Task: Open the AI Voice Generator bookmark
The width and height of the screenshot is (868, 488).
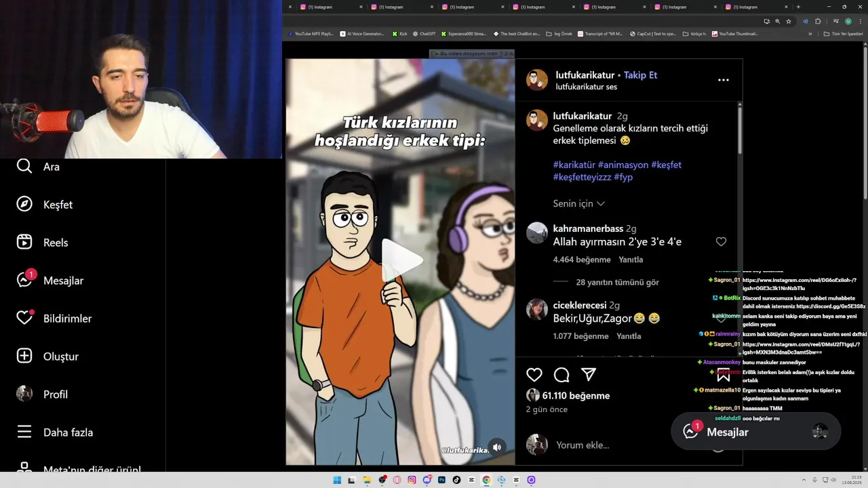Action: 362,33
